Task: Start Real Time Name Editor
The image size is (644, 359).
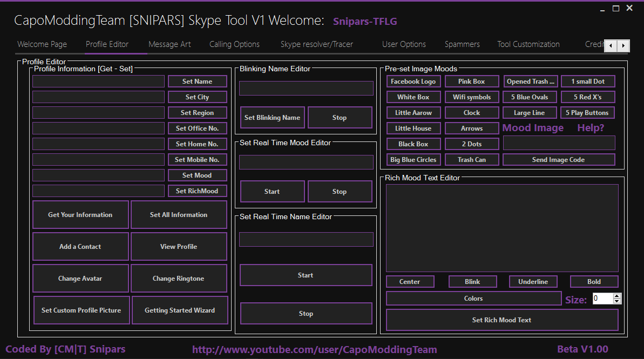Action: pos(306,275)
